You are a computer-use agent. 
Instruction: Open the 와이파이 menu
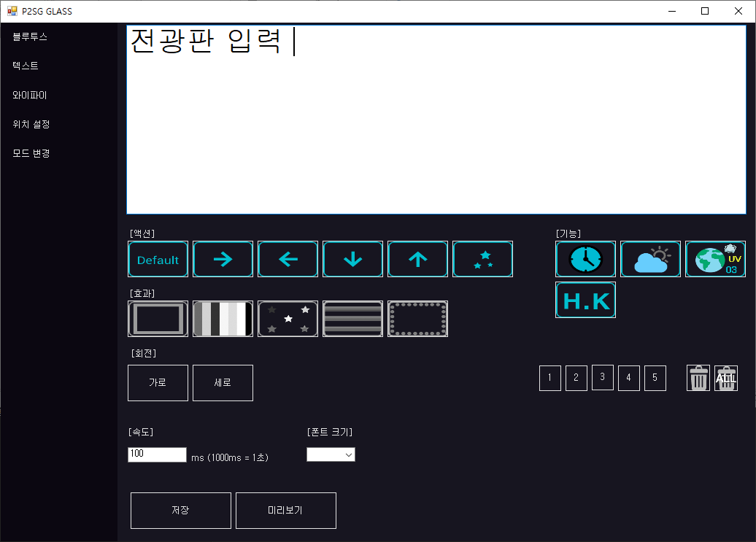pos(30,95)
